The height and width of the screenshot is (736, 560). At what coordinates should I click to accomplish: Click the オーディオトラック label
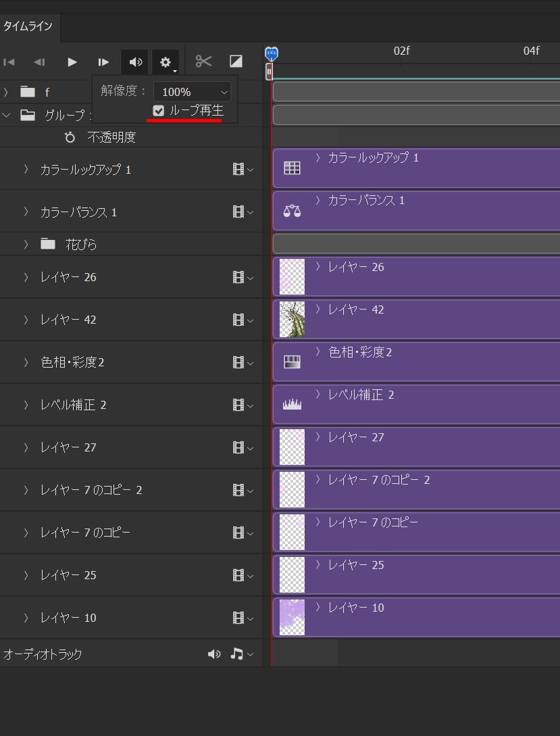(x=43, y=654)
